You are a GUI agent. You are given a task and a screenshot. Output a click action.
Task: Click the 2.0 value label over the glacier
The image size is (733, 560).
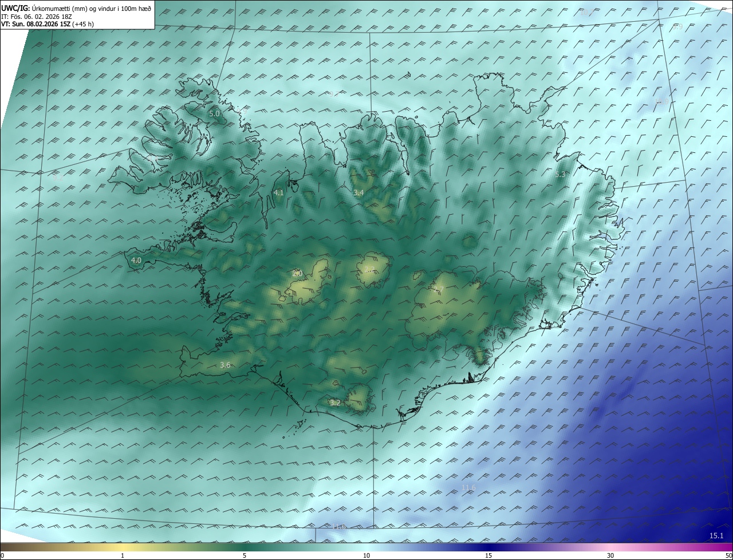(297, 274)
